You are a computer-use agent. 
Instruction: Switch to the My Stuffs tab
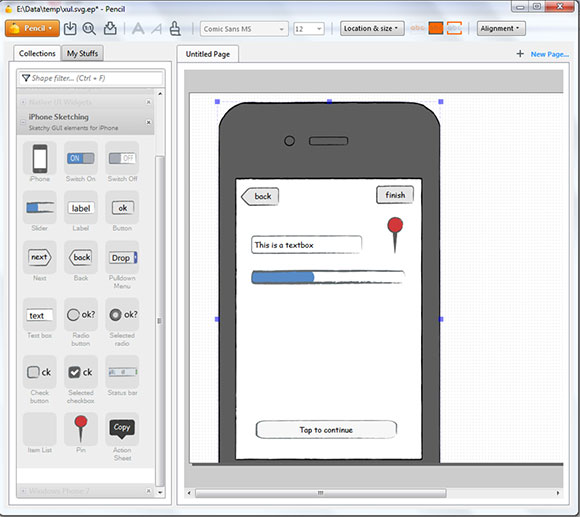(82, 53)
